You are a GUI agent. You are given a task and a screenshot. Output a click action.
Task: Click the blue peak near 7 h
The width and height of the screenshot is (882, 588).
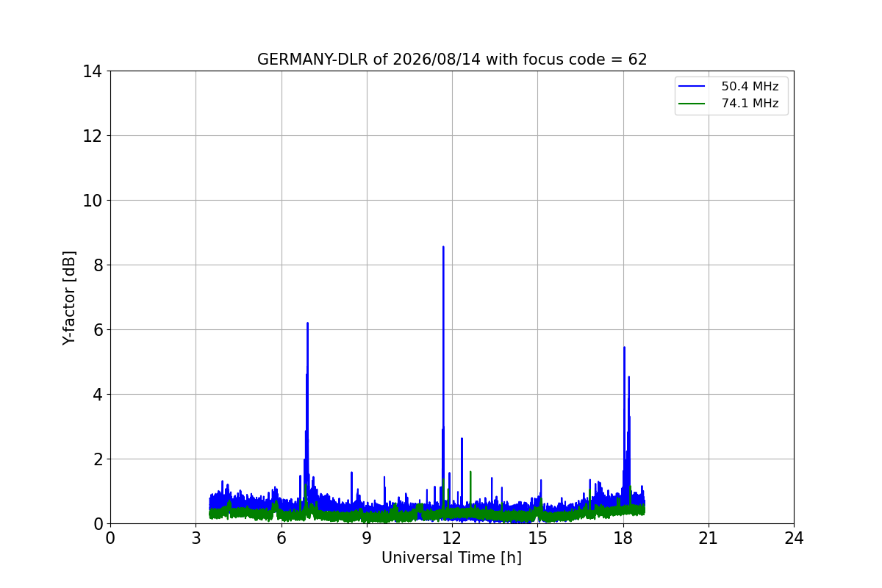(x=307, y=323)
